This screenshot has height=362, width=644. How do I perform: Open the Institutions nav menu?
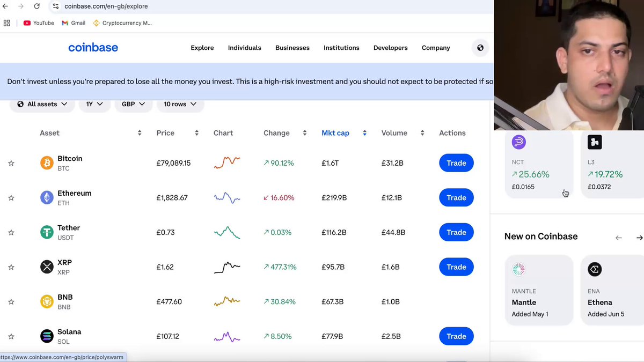coord(341,48)
